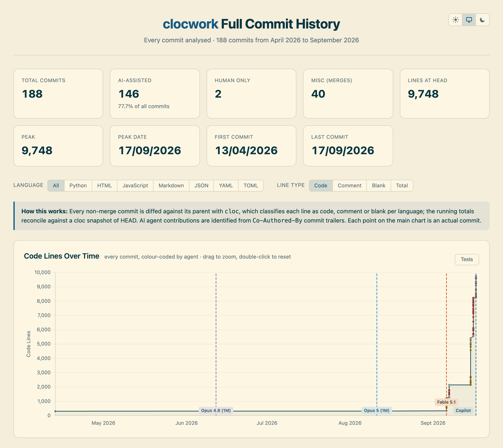This screenshot has width=503, height=448.
Task: Switch to dark theme moon icon
Action: tap(482, 20)
